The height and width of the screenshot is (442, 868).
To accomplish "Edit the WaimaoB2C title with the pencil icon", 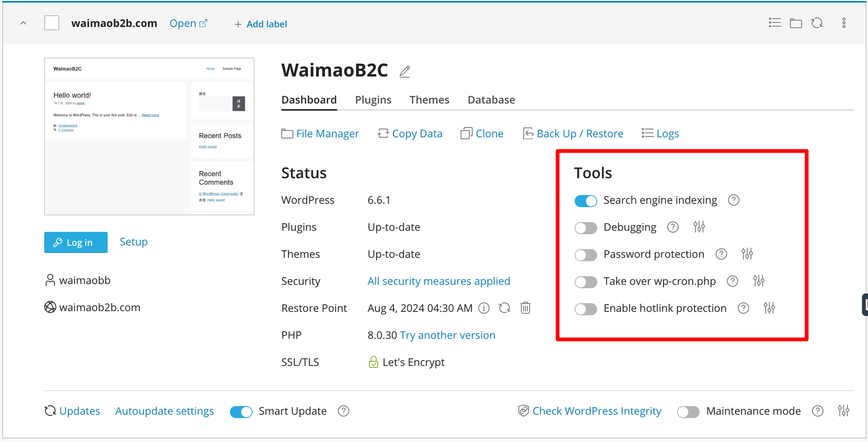I will coord(404,71).
